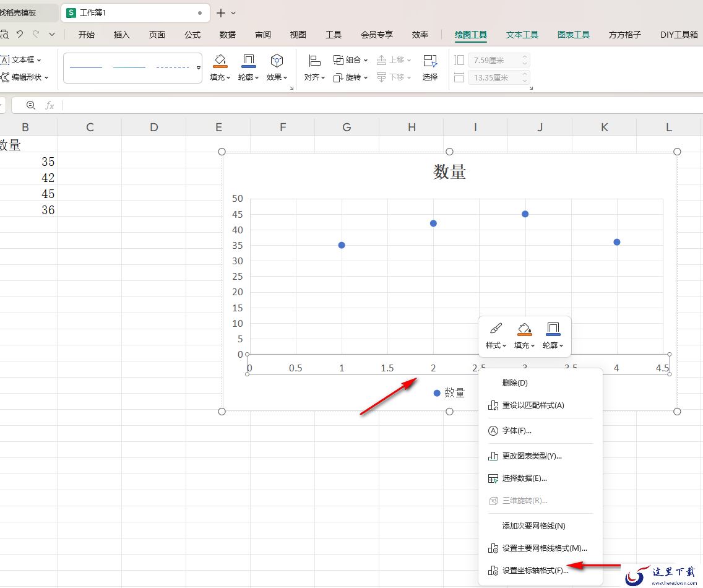Click the Fill bucket in floating toolbar
This screenshot has height=588, width=703.
point(525,329)
